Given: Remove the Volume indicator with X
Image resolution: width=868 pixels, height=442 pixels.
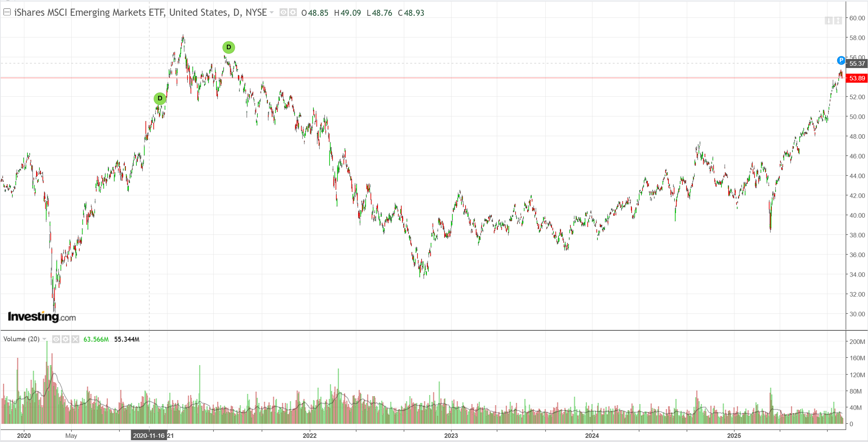Looking at the screenshot, I should click(76, 339).
